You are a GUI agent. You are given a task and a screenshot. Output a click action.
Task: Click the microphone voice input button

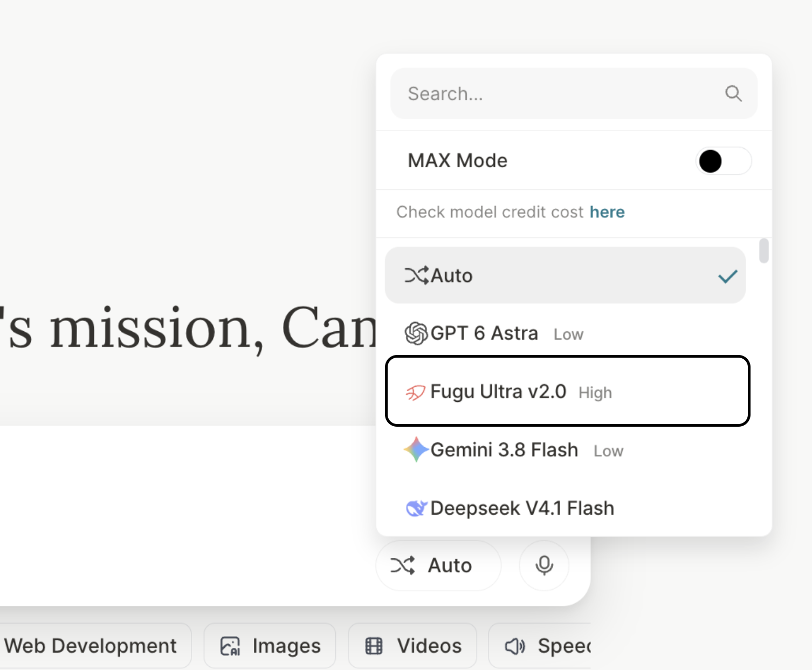pos(544,565)
